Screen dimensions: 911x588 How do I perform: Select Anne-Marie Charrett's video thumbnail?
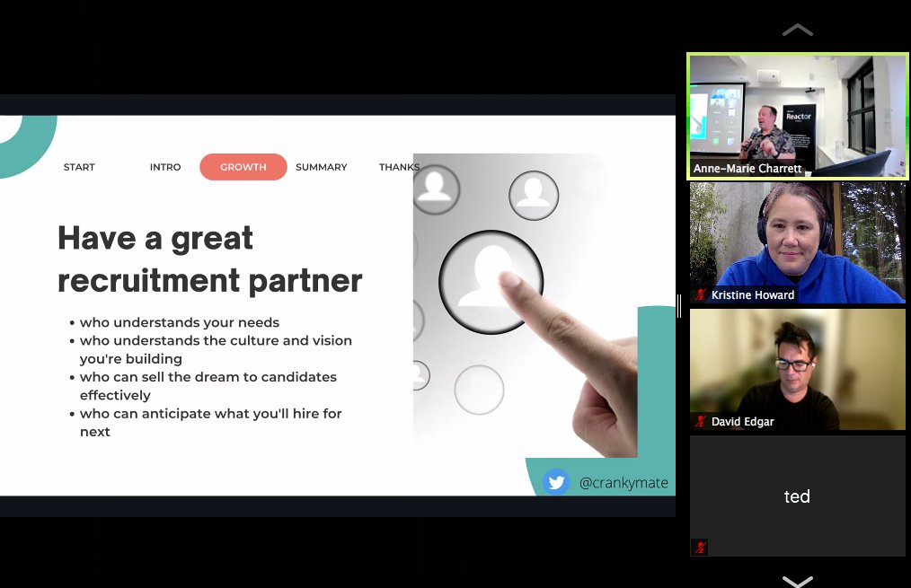(x=797, y=116)
